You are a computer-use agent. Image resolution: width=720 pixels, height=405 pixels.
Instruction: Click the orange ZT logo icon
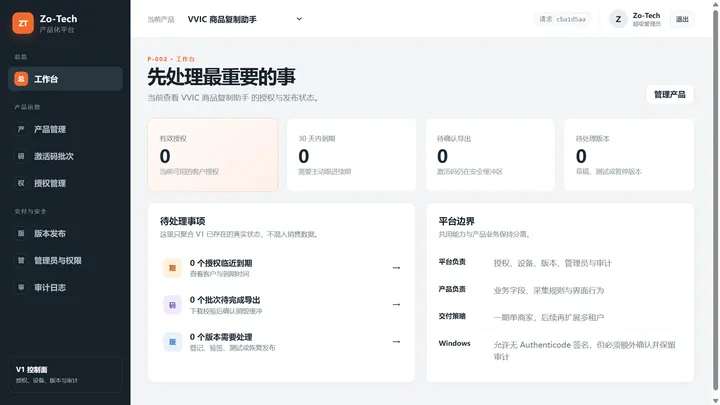[23, 23]
